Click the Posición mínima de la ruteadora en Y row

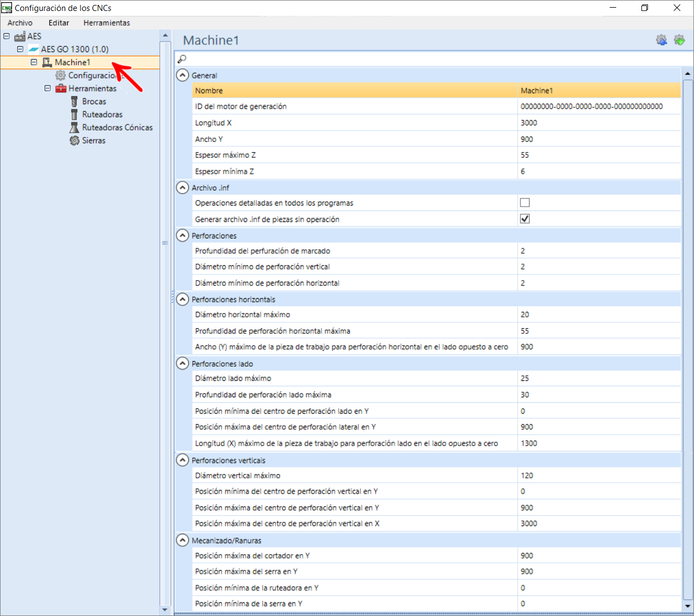click(437, 588)
